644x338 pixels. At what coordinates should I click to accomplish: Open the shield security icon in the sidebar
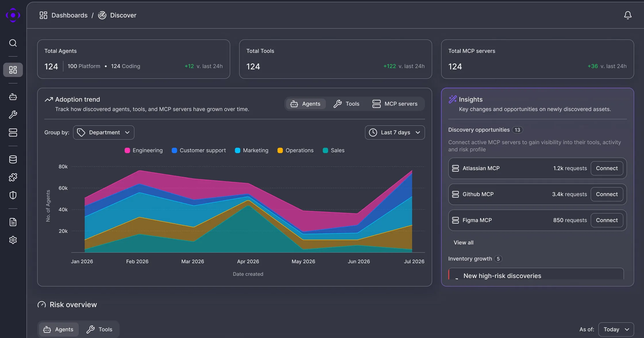(13, 195)
